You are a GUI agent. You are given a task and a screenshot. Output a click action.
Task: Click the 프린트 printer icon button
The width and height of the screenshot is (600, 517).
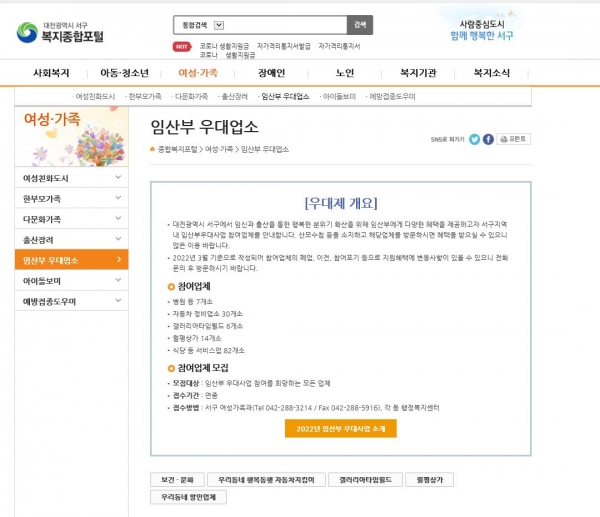(x=514, y=139)
